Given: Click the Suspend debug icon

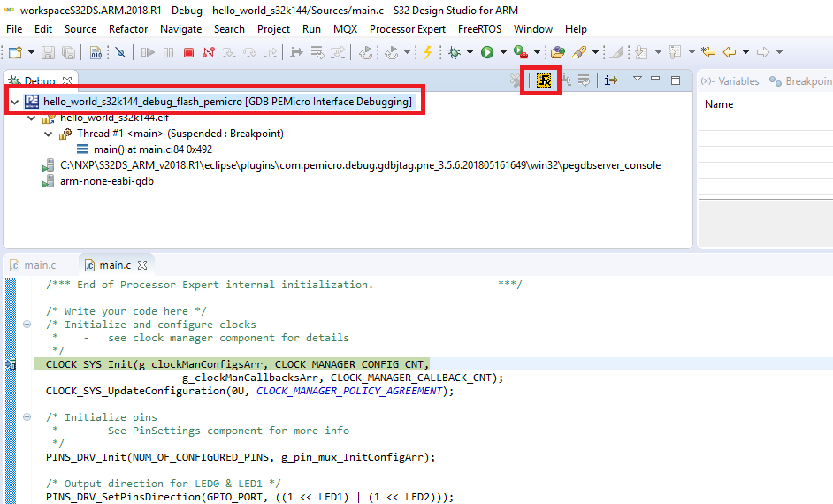Looking at the screenshot, I should pyautogui.click(x=168, y=52).
